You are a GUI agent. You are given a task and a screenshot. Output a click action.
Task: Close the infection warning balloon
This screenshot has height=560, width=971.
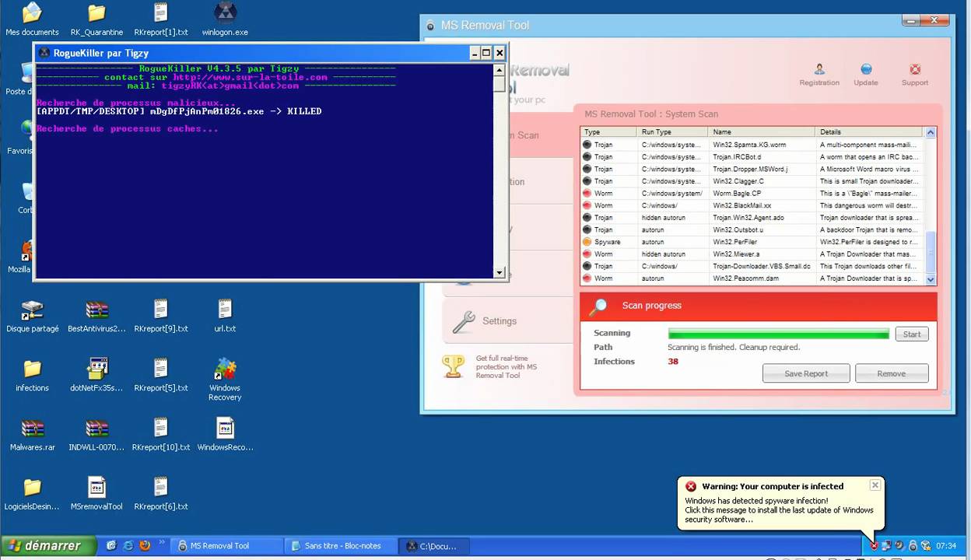(875, 485)
